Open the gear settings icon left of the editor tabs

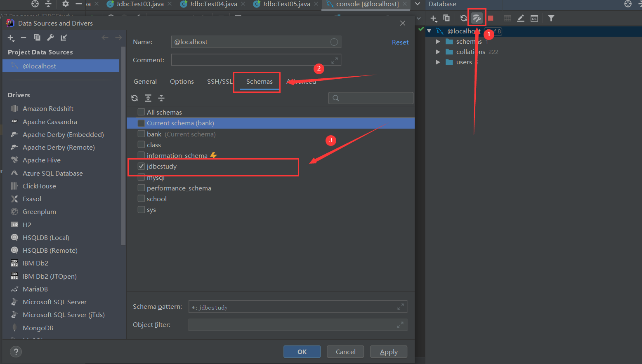click(66, 4)
